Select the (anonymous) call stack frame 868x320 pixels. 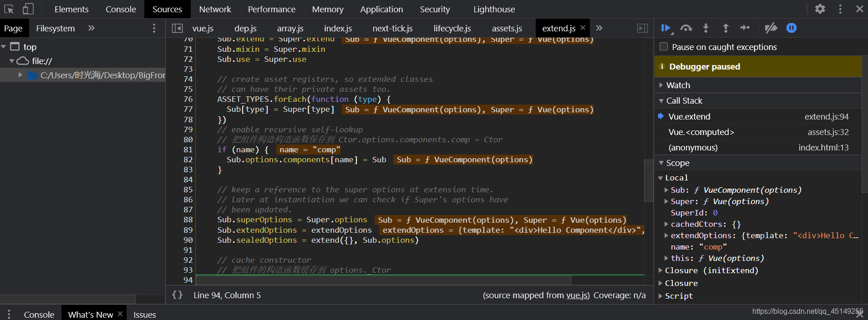758,147
